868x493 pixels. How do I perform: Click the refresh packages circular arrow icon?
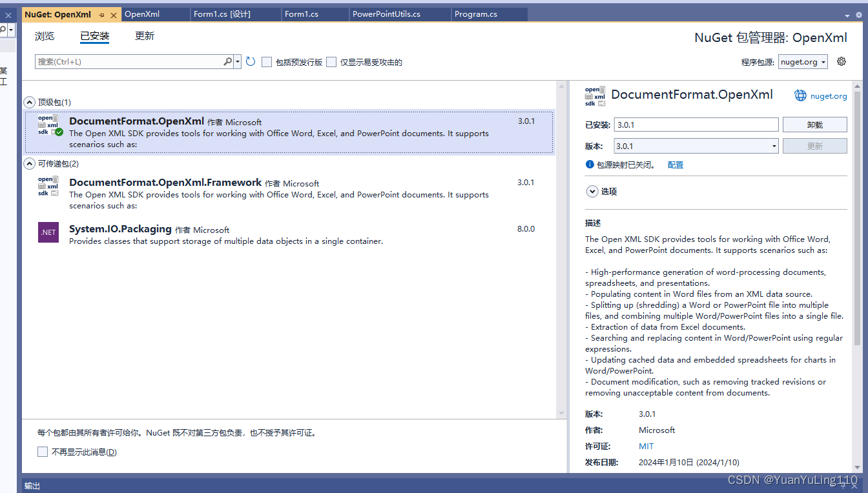click(x=251, y=61)
